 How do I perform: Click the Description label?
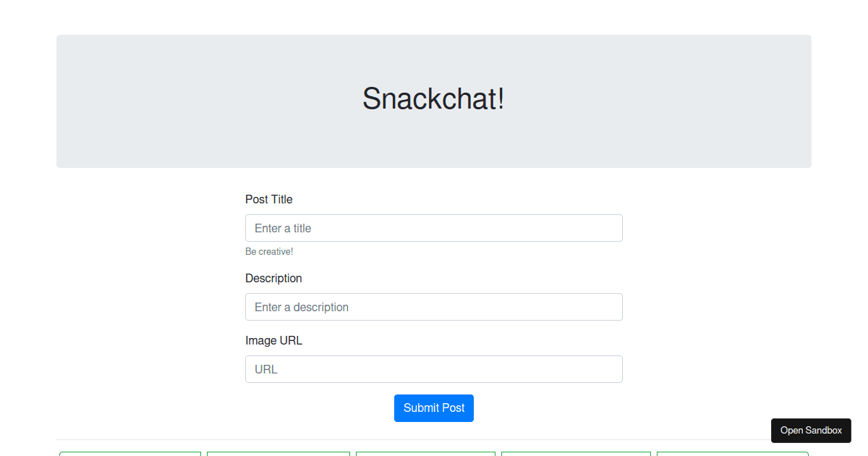pos(273,278)
